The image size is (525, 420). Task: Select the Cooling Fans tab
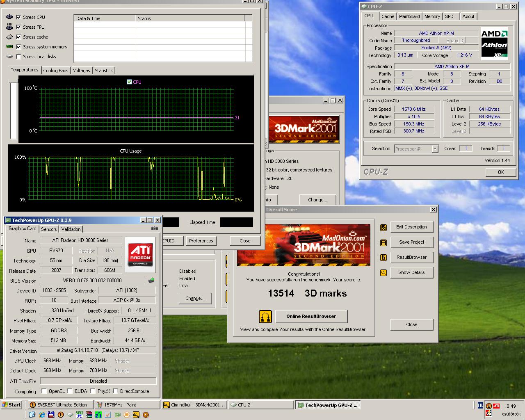pos(56,71)
